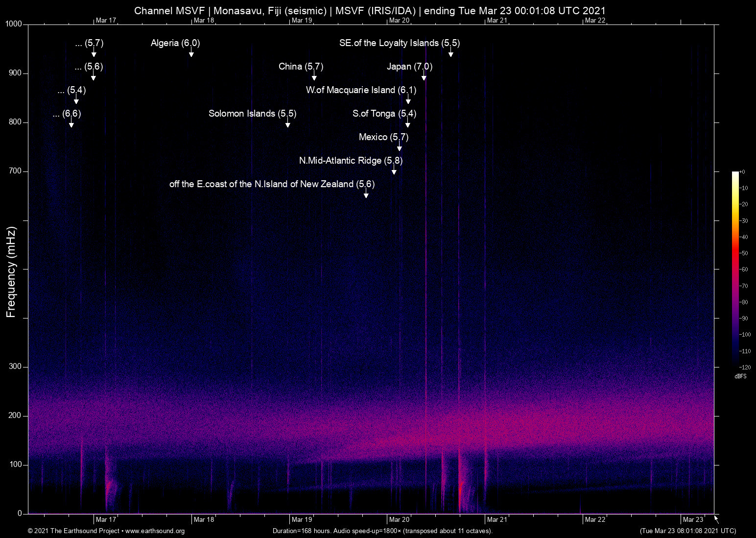Image resolution: width=756 pixels, height=538 pixels.
Task: Click the Mar 20 label on bottom axis
Action: tap(400, 519)
